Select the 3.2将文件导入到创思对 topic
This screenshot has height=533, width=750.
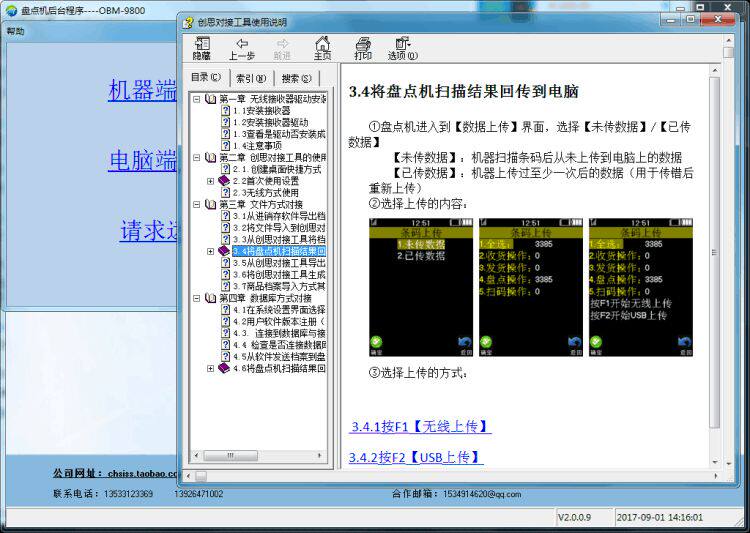click(279, 228)
